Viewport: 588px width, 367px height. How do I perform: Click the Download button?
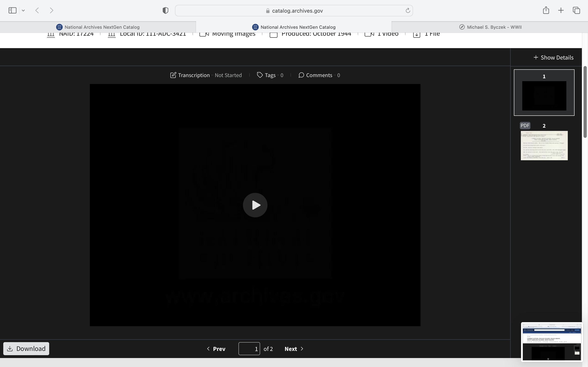(x=26, y=349)
